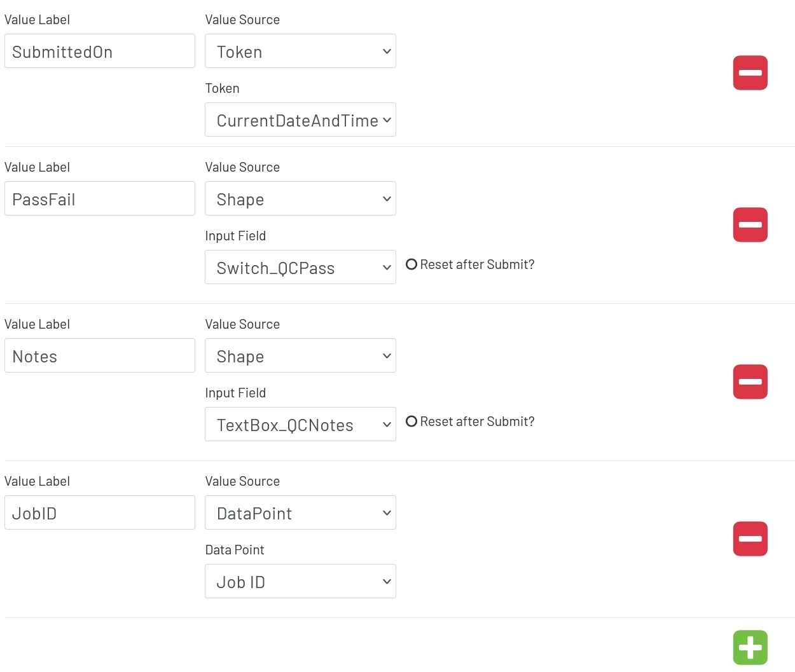Remove the Notes value row

click(x=750, y=381)
